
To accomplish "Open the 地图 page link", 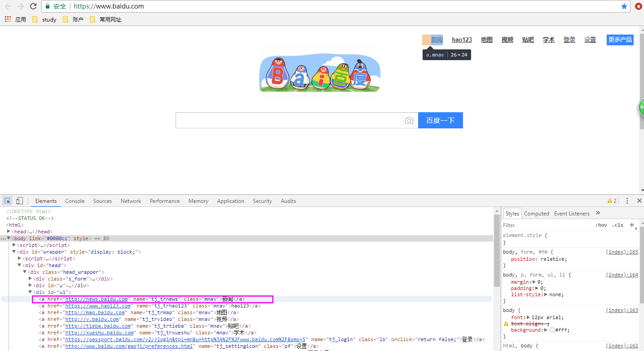I will click(487, 40).
